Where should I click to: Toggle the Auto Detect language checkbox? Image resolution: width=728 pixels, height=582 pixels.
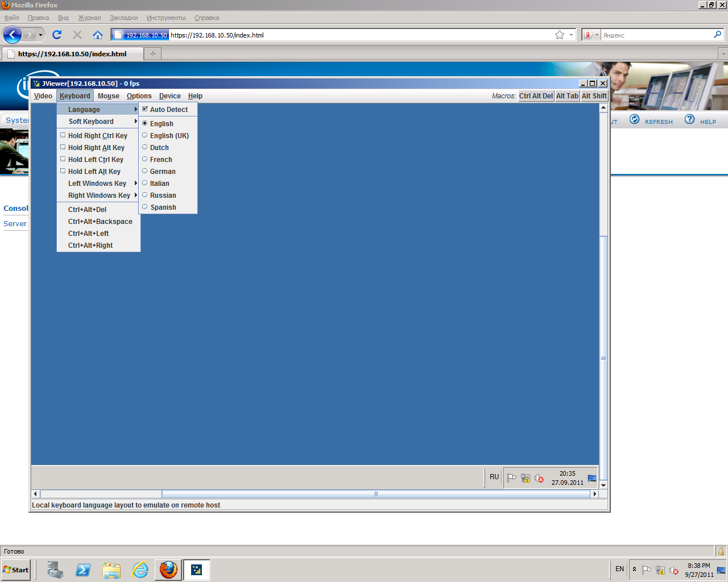click(x=145, y=109)
